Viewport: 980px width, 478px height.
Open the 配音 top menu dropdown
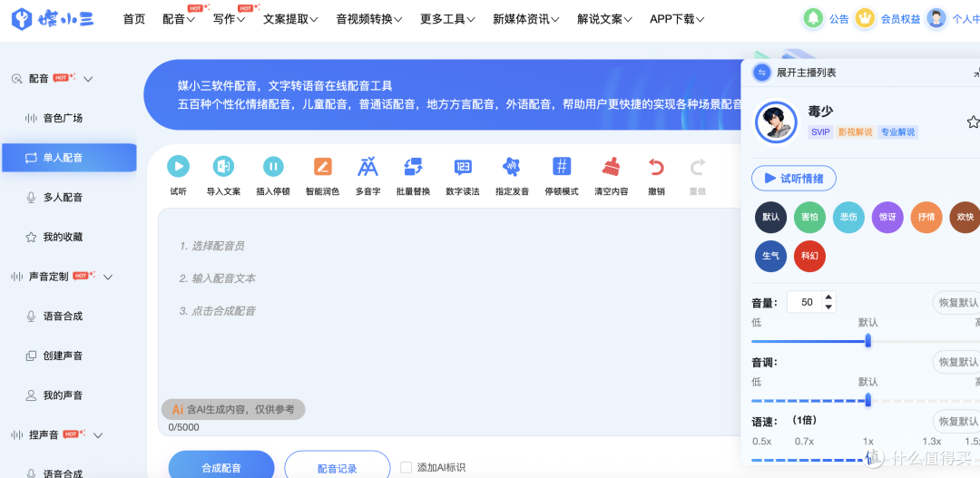179,19
